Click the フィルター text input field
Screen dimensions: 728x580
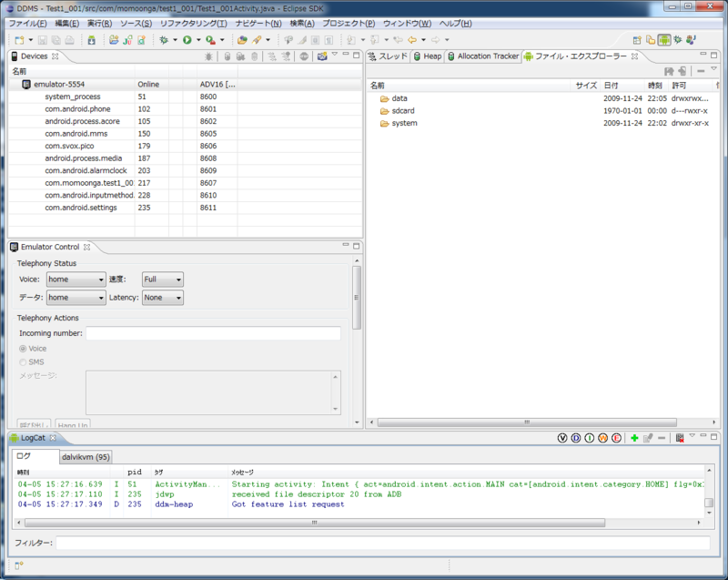[x=383, y=543]
